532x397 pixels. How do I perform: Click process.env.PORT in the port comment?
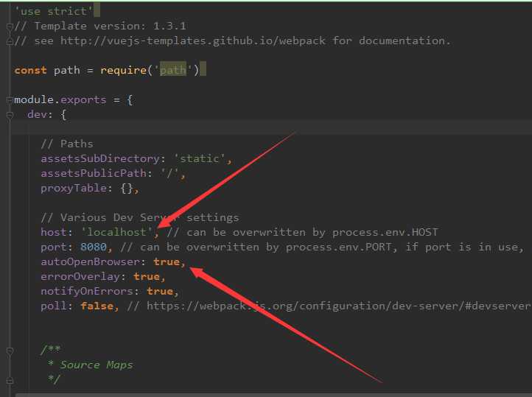tap(338, 247)
